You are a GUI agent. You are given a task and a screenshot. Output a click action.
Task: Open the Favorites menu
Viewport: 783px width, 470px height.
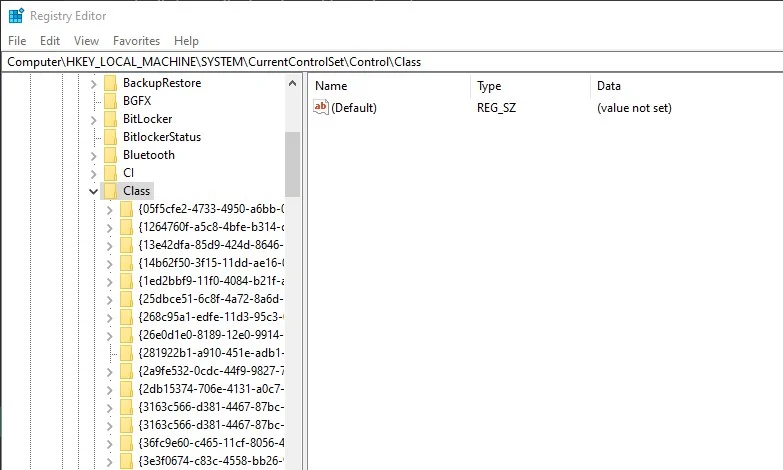(136, 41)
